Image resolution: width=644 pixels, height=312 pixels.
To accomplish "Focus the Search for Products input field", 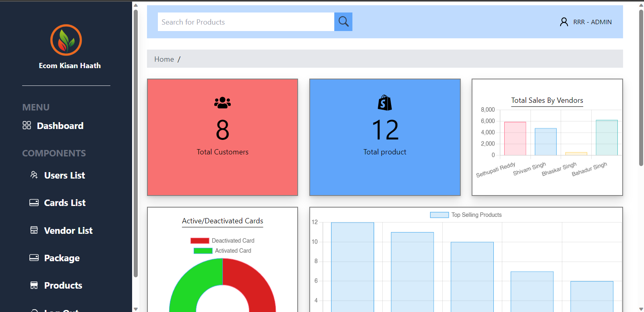I will click(x=246, y=22).
